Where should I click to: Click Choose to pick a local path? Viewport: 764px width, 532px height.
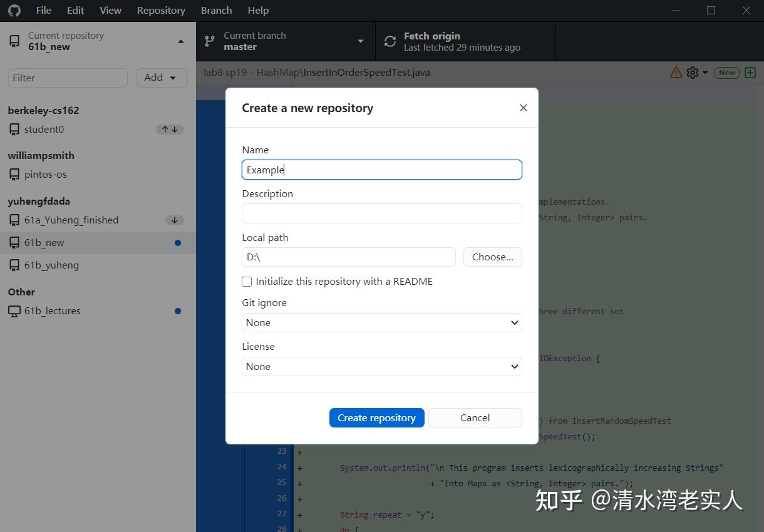(x=492, y=257)
